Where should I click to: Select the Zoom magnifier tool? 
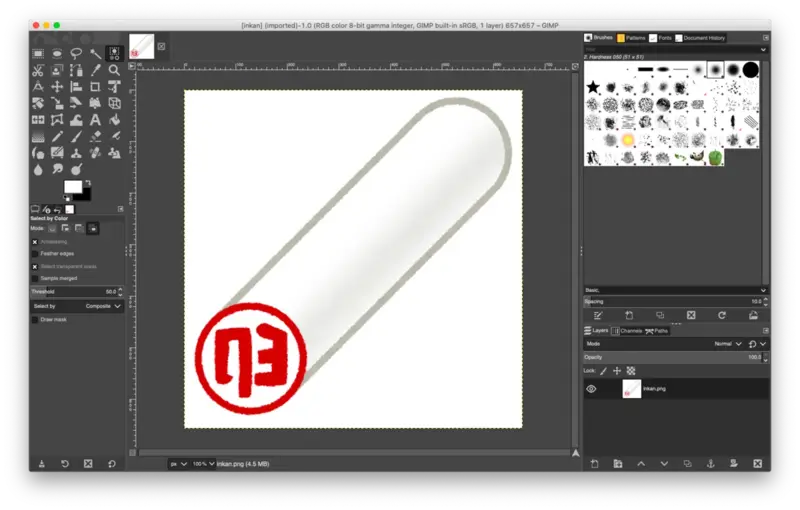pyautogui.click(x=114, y=70)
